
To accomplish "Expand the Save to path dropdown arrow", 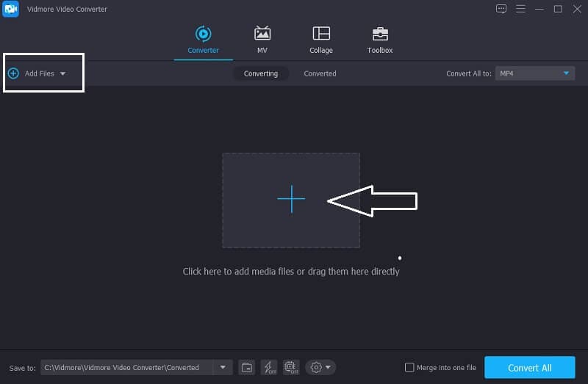I will pyautogui.click(x=223, y=367).
